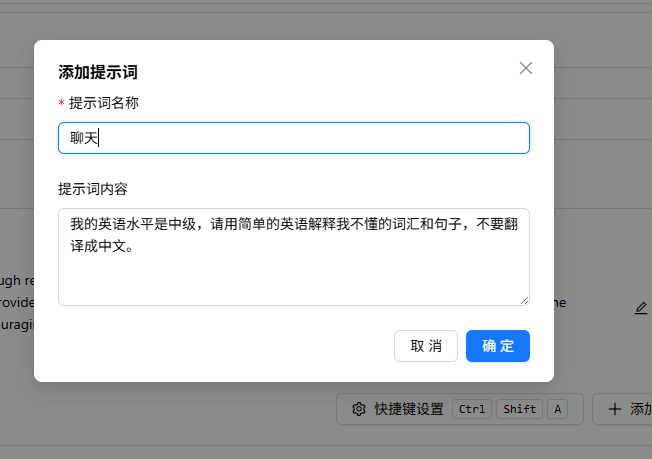Click inside the 提示词内容 text area
The image size is (652, 459).
coord(294,257)
